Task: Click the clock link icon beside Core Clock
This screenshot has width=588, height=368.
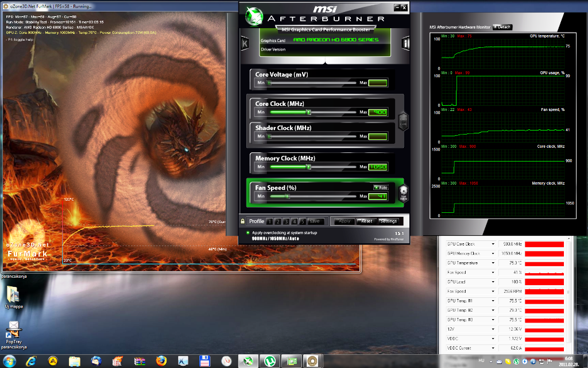Action: click(403, 121)
